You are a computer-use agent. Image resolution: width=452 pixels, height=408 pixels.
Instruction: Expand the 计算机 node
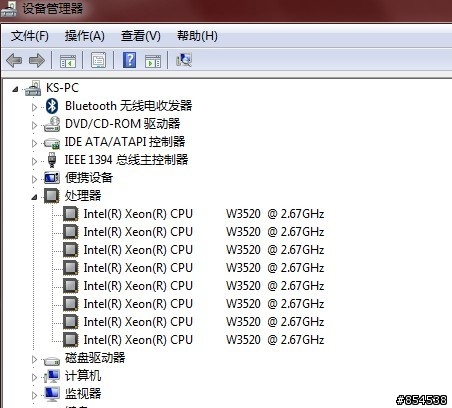click(x=34, y=377)
